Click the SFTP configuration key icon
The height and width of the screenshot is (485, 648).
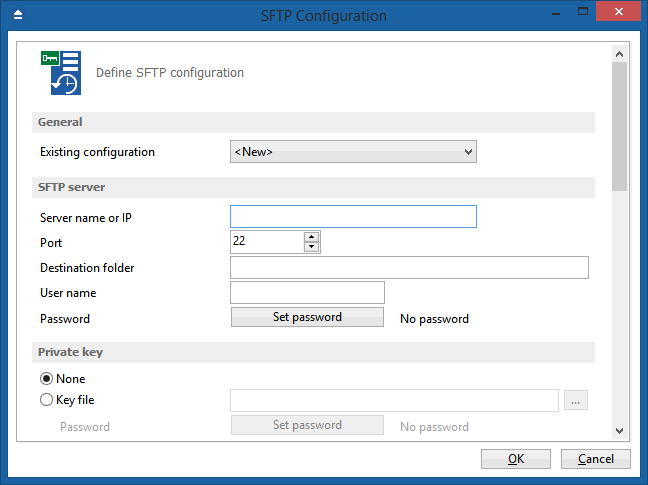click(x=61, y=73)
